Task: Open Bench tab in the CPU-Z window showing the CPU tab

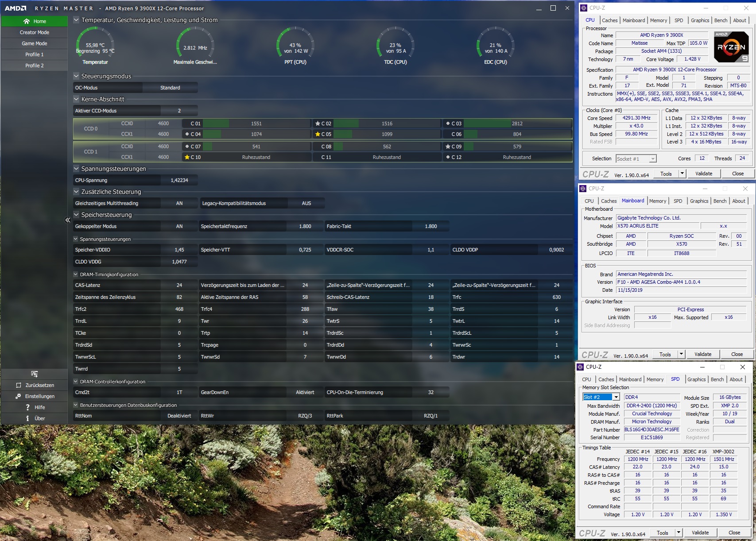Action: [x=721, y=20]
